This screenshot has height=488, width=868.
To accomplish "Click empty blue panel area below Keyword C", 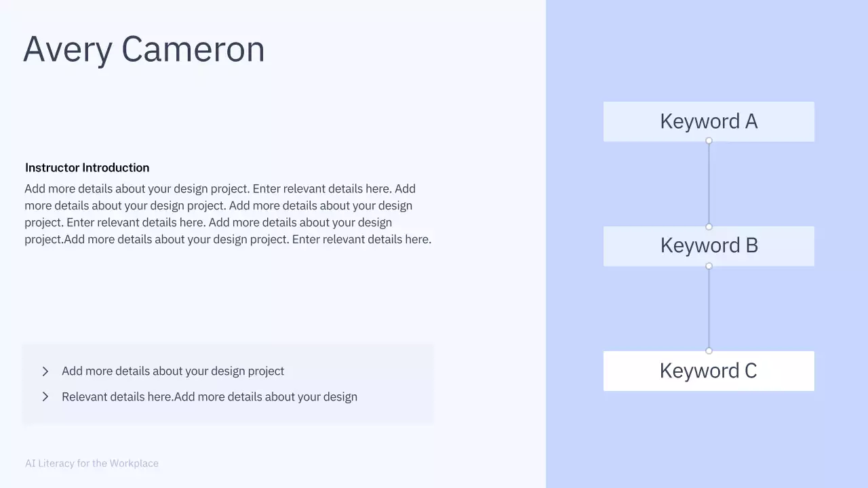I will [x=709, y=441].
